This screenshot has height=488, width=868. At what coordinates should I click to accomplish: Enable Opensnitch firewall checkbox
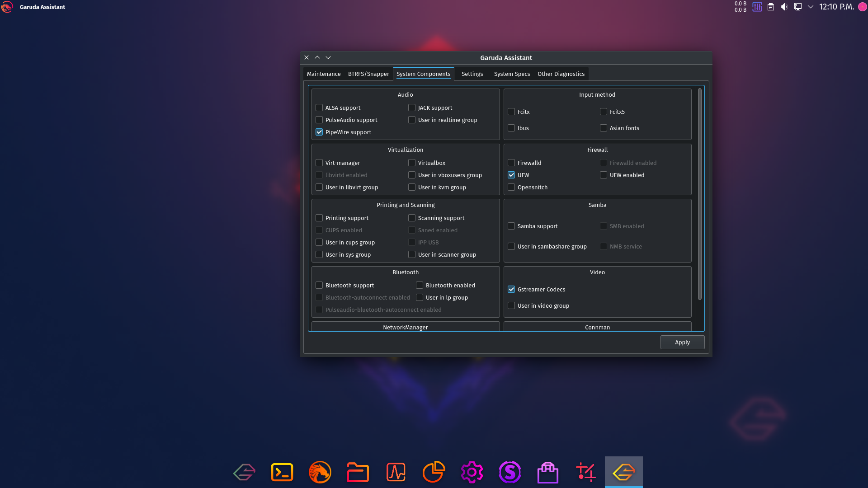511,187
